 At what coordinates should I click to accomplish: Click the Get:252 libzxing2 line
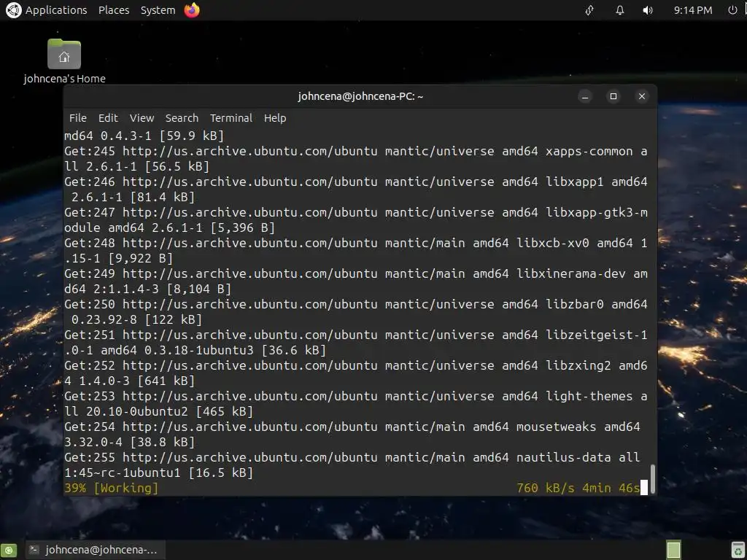(356, 366)
